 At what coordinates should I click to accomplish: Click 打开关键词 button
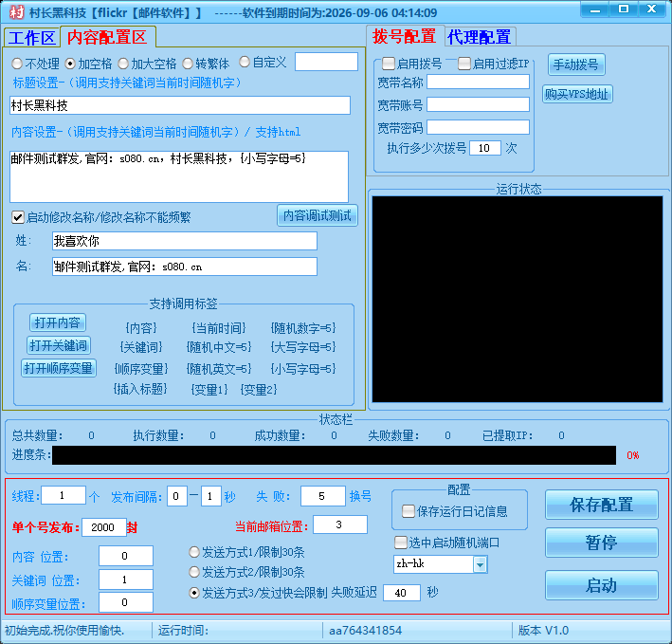point(58,345)
